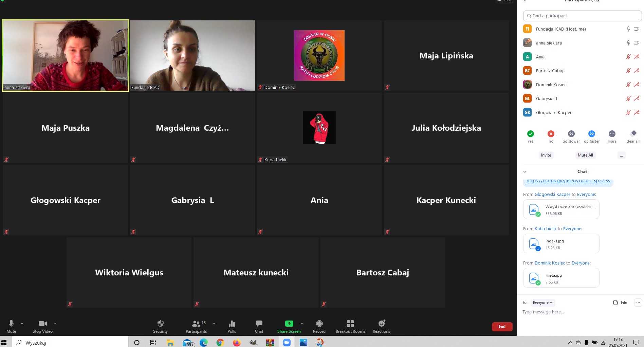Open Windows Start menu

(4, 343)
